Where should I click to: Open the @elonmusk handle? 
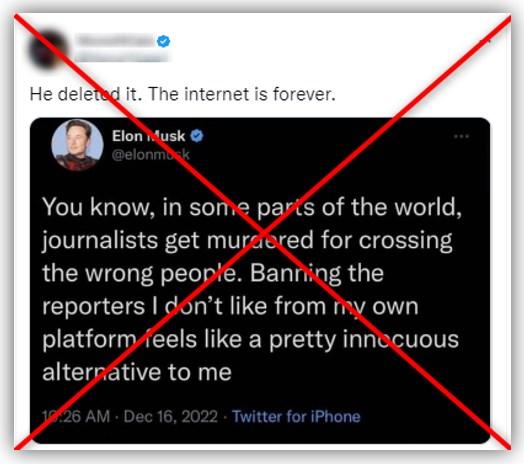151,155
